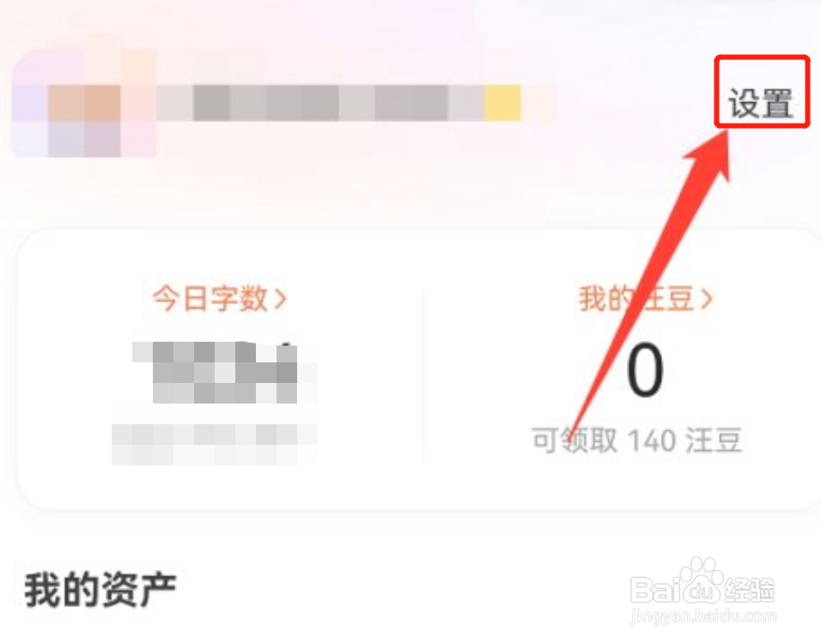Tap the chevron beside 今日字数
The image size is (821, 644).
click(281, 300)
